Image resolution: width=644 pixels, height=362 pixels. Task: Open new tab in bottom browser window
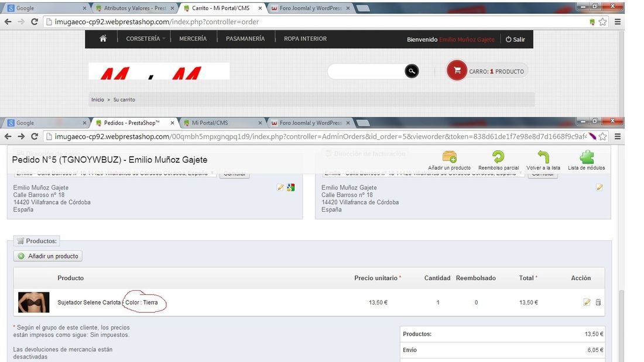click(363, 123)
